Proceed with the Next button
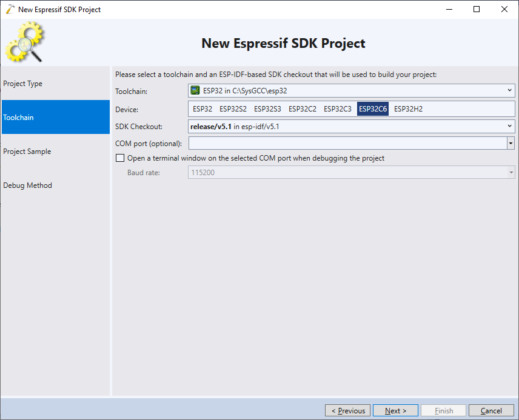The width and height of the screenshot is (519, 420). tap(395, 410)
